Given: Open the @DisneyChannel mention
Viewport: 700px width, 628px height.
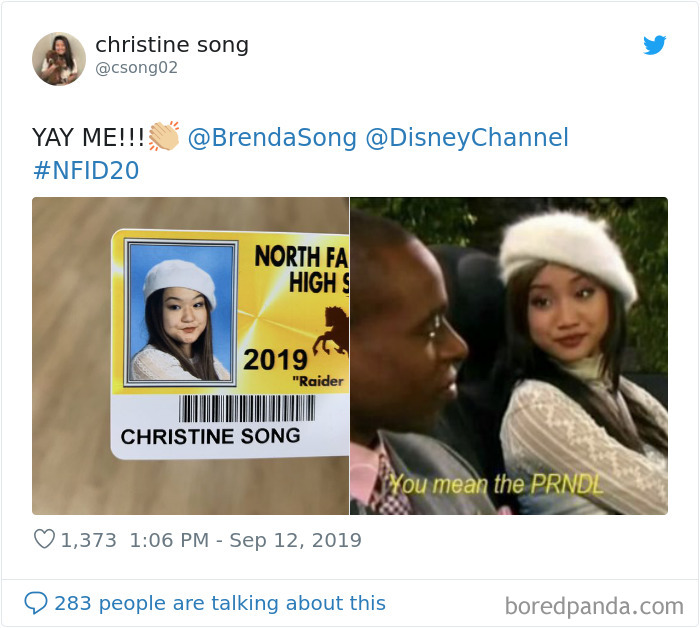Looking at the screenshot, I should (467, 137).
